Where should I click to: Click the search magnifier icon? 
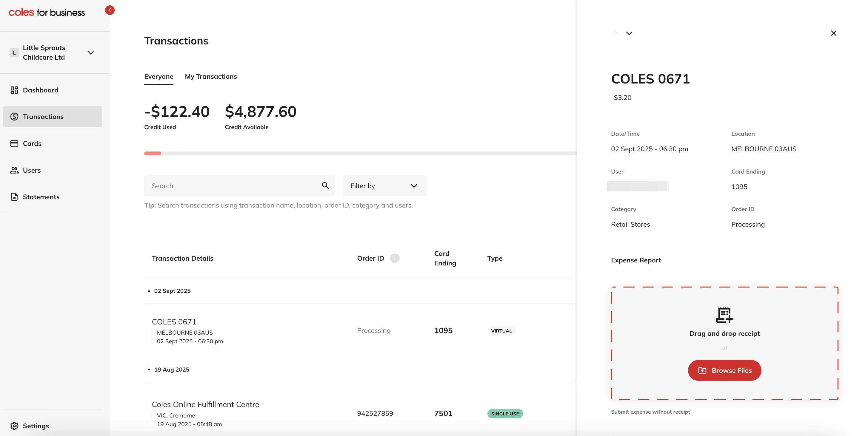(325, 186)
